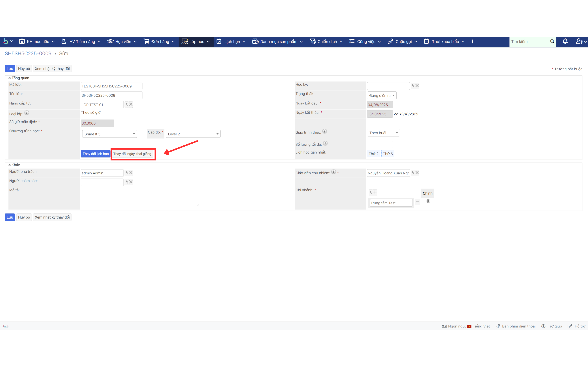Clear the Nâng cấp từ field
The image size is (588, 367).
coord(131,104)
